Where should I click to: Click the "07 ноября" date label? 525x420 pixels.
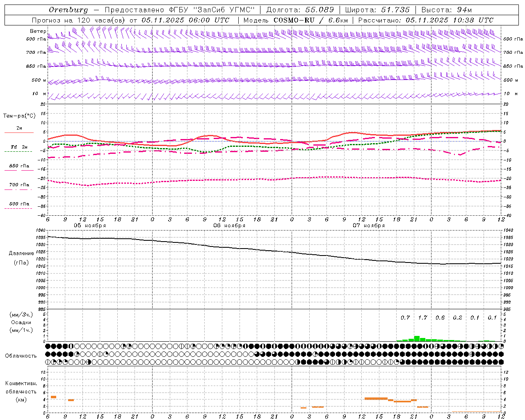click(369, 226)
